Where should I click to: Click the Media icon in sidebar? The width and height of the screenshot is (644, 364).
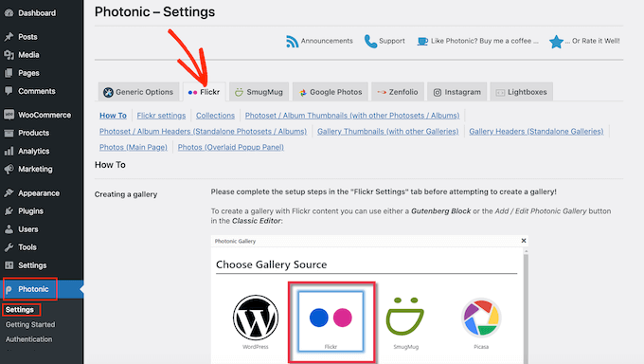click(9, 55)
